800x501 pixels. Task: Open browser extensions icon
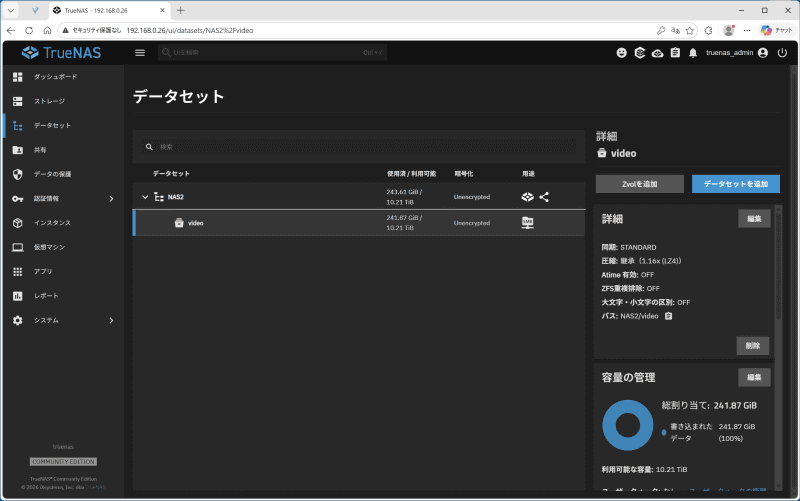point(709,31)
